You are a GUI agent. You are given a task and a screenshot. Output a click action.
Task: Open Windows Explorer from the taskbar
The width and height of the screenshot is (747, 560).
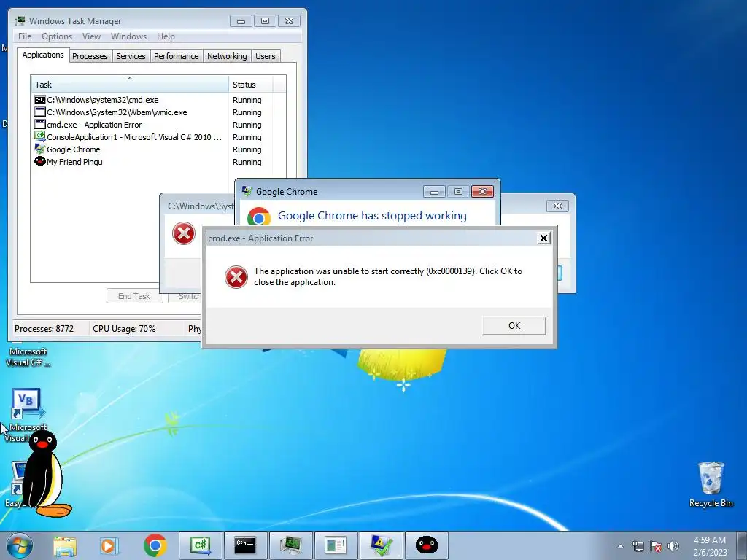(x=65, y=545)
